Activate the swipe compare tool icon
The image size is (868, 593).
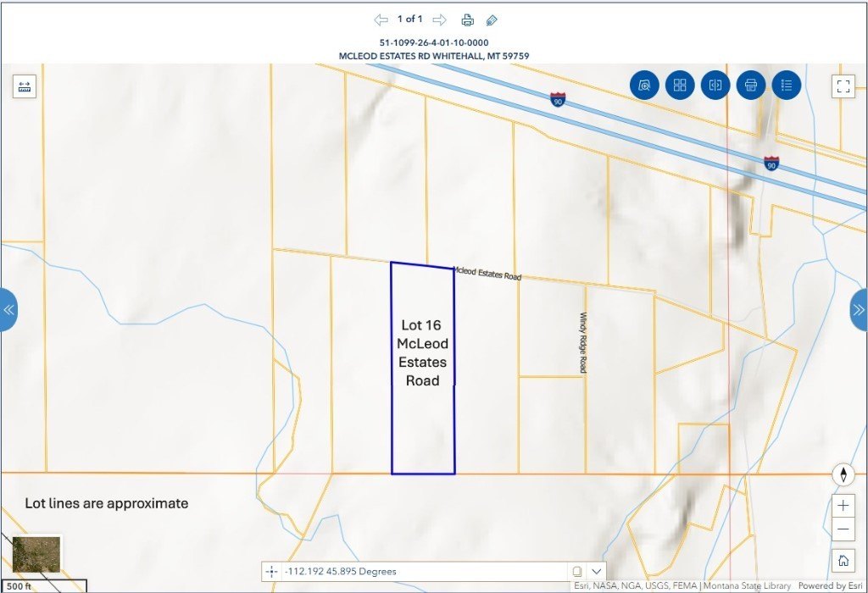click(x=715, y=85)
